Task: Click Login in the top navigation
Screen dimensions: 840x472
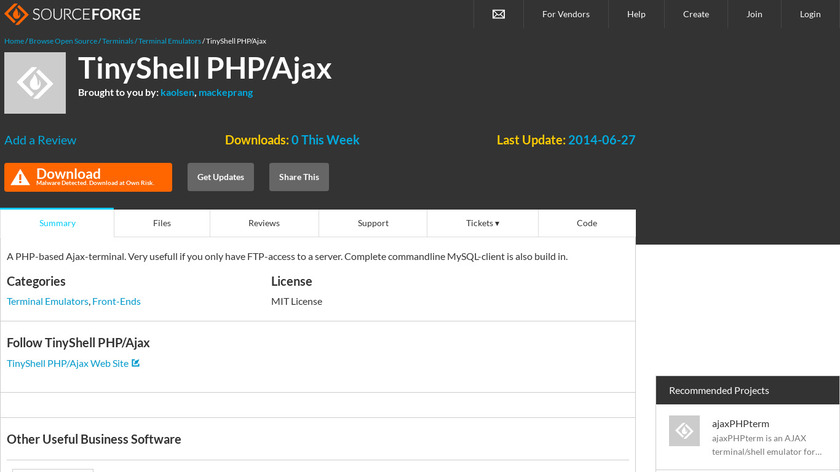Action: tap(810, 14)
